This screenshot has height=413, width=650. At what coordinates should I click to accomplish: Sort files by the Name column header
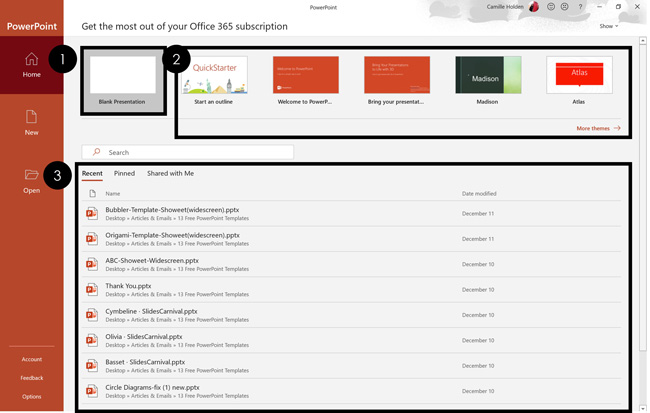click(113, 194)
